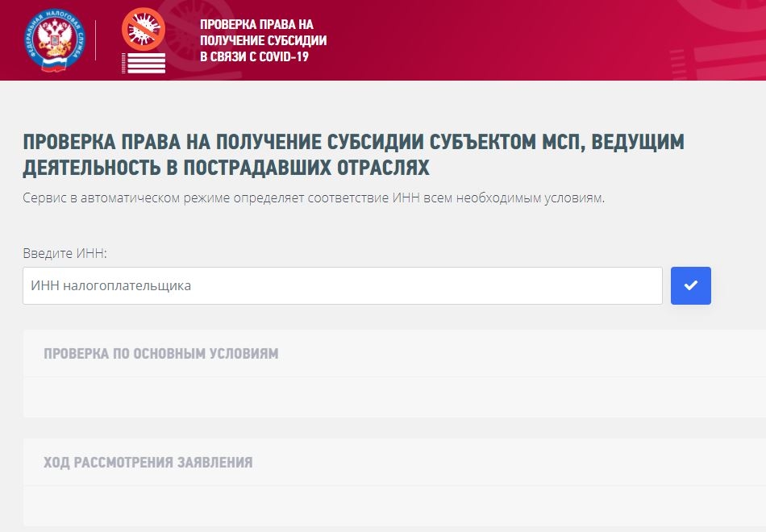The width and height of the screenshot is (766, 532).
Task: Click the Federal Tax Service emblem logo
Action: [54, 40]
